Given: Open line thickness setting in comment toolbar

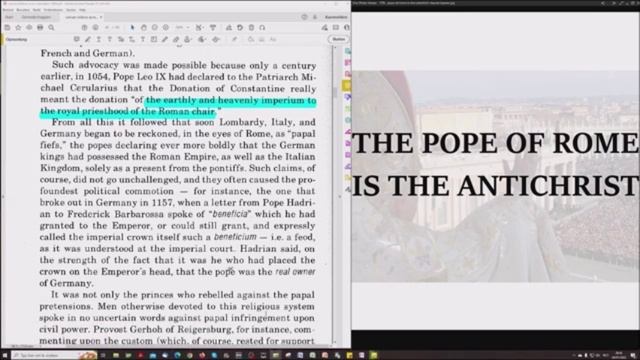Looking at the screenshot, I should pyautogui.click(x=262, y=39).
